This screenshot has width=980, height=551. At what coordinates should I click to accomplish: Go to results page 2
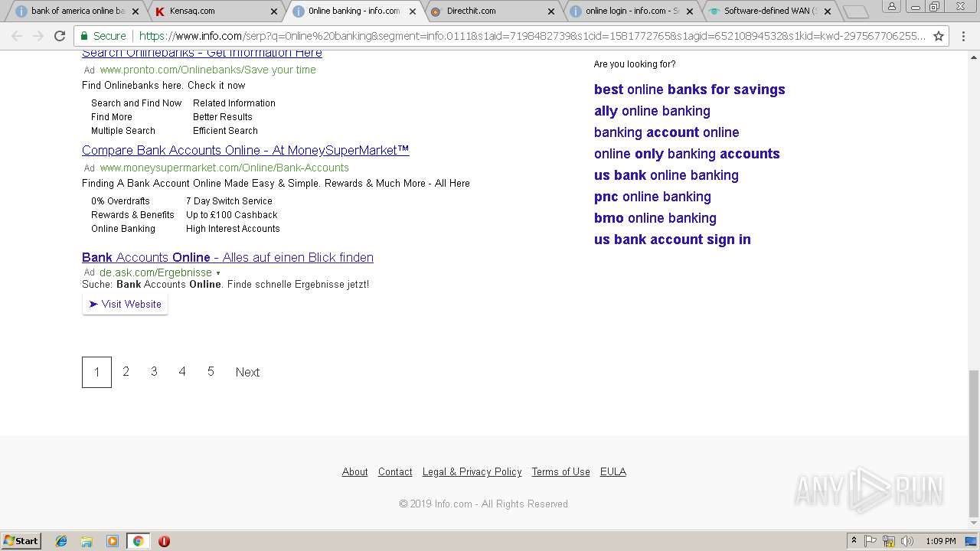(x=126, y=372)
